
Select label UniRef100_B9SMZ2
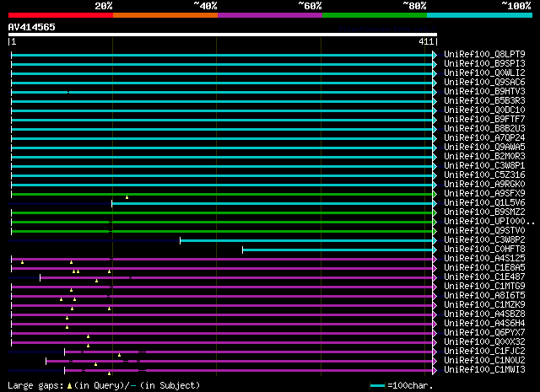[x=484, y=212]
